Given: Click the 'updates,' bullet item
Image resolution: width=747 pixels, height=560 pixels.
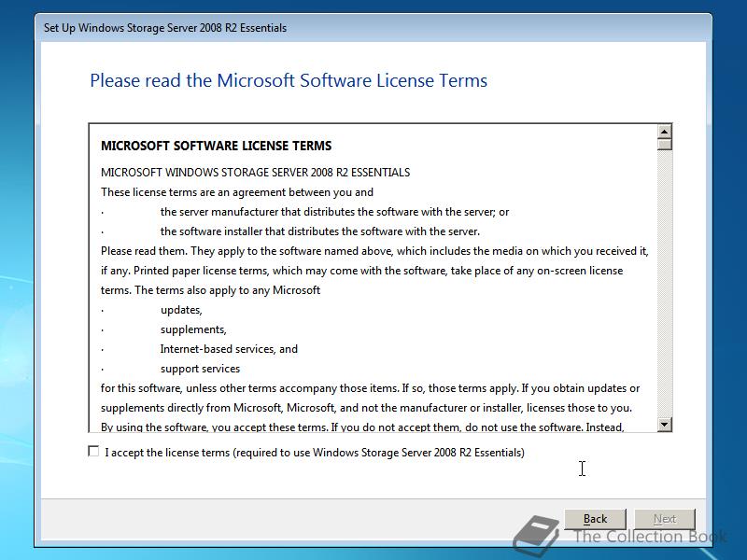Looking at the screenshot, I should 181,310.
